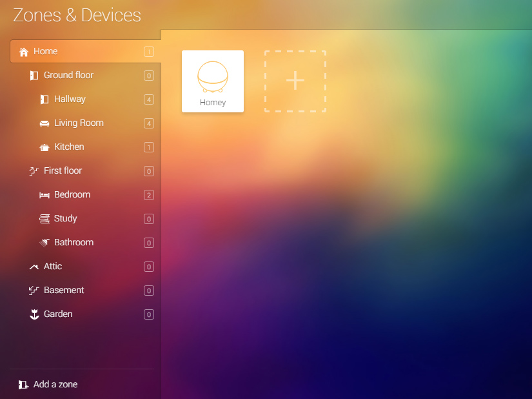Image resolution: width=532 pixels, height=399 pixels.
Task: Open the Basement zone
Action: coord(86,291)
